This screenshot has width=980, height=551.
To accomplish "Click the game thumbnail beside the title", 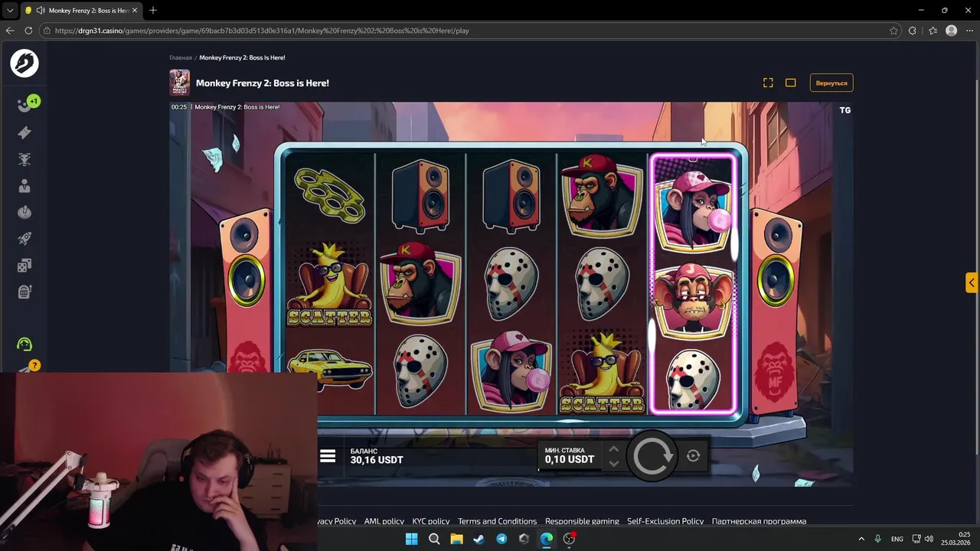I will (x=179, y=83).
